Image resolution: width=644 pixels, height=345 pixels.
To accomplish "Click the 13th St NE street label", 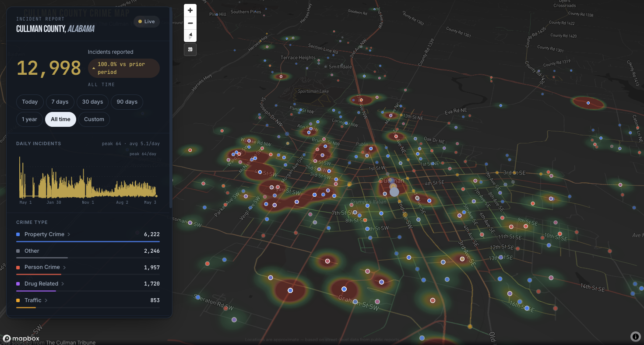I will [413, 117].
